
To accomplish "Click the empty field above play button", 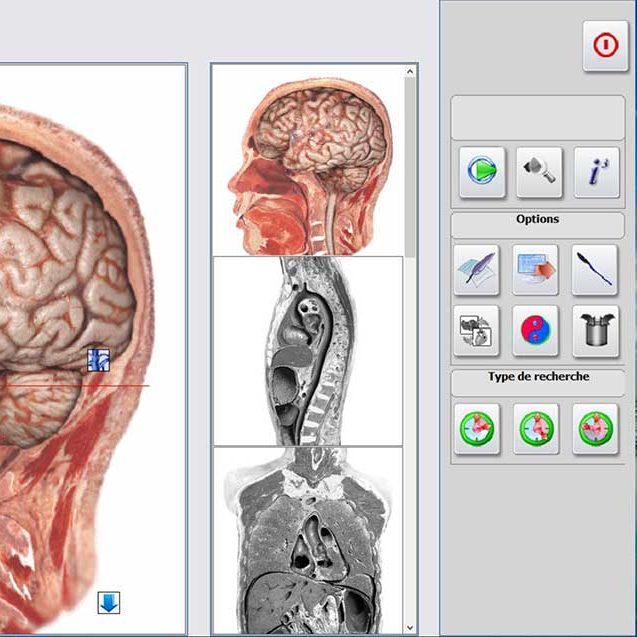I will click(x=538, y=118).
